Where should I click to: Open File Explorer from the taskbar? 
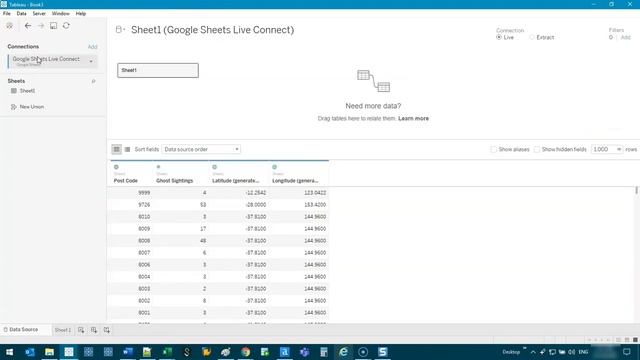tap(49, 352)
